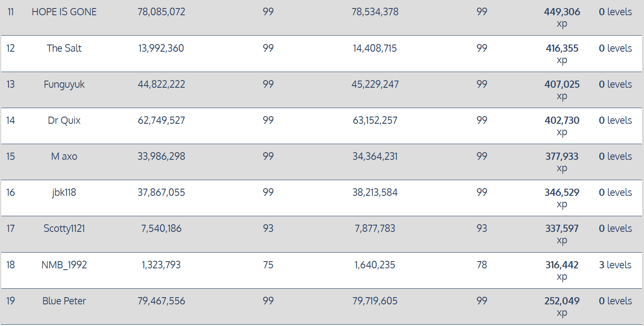
Task: Click on The Salt player name
Action: (64, 48)
